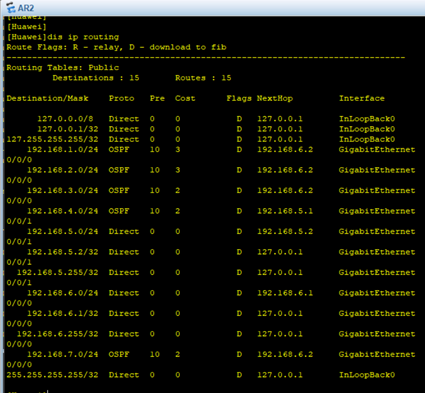Viewport: 425px width, 393px height.
Task: Select destination 192.168.4.0/24
Action: pyautogui.click(x=63, y=211)
